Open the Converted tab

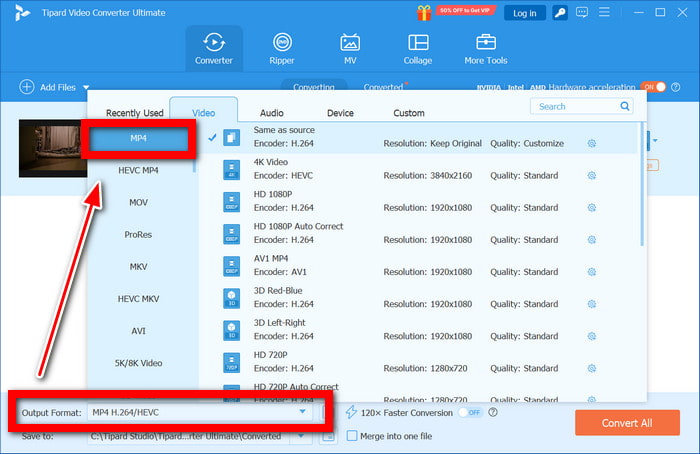[x=383, y=87]
